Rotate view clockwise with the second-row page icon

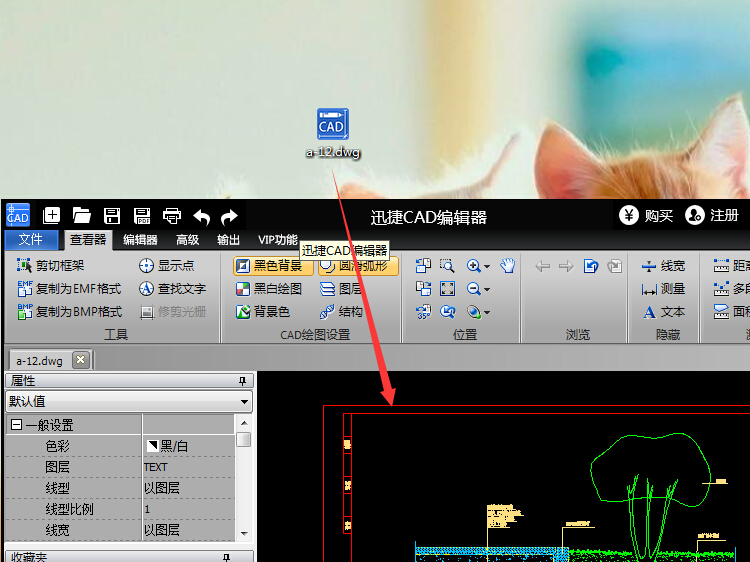(x=423, y=288)
